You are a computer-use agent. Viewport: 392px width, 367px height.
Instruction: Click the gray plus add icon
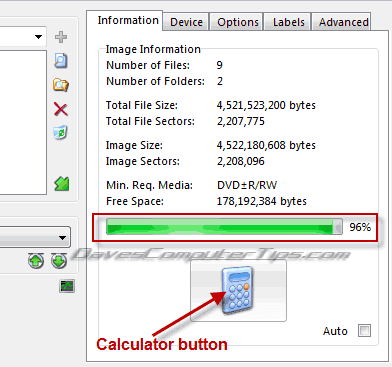[x=61, y=37]
